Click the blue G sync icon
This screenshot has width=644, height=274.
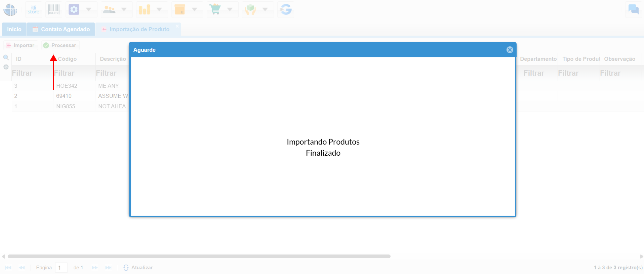(286, 9)
